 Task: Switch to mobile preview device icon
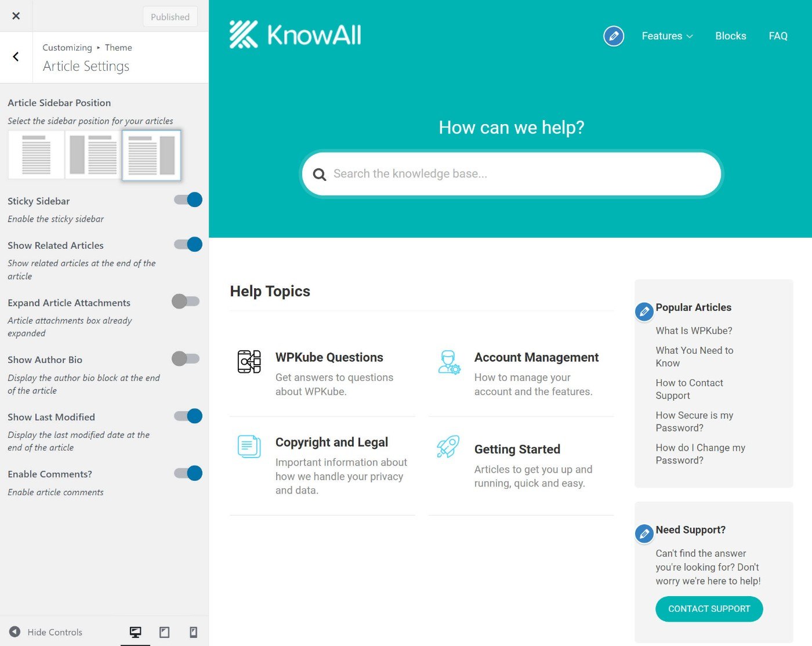click(194, 632)
